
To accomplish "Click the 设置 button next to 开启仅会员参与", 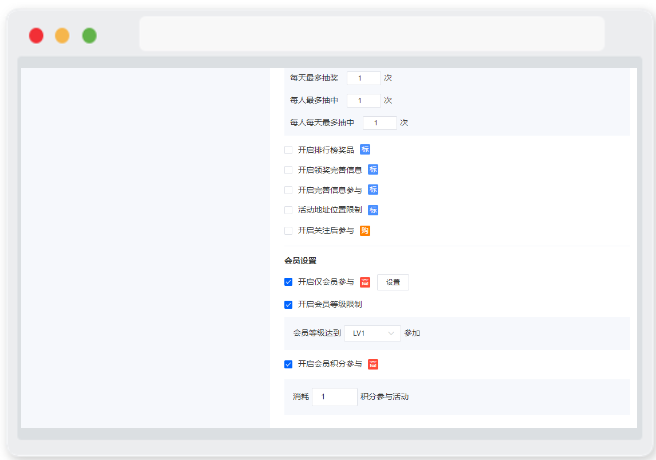I will coord(393,282).
